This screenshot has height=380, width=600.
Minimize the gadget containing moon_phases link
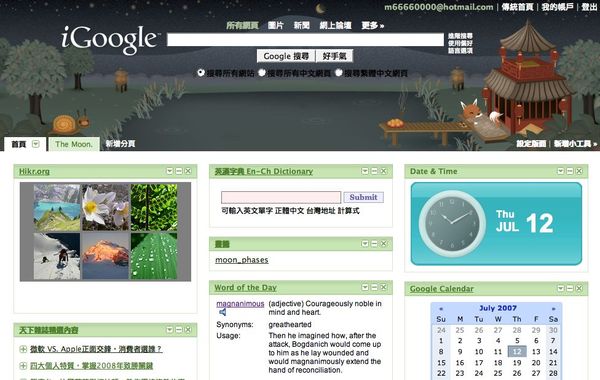(374, 243)
